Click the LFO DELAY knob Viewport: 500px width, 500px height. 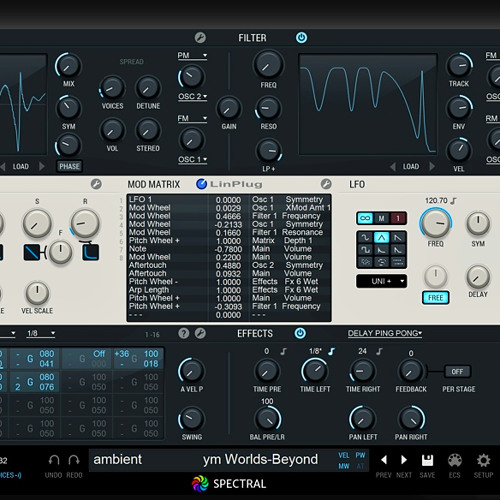(478, 278)
